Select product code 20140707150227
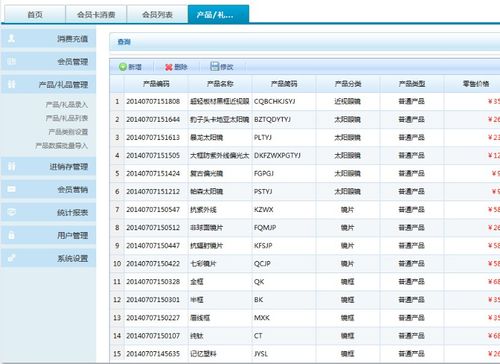 tap(153, 317)
